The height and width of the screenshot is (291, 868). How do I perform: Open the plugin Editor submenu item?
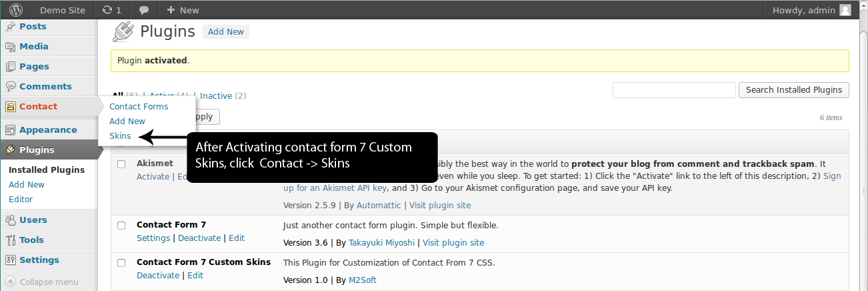coord(21,200)
